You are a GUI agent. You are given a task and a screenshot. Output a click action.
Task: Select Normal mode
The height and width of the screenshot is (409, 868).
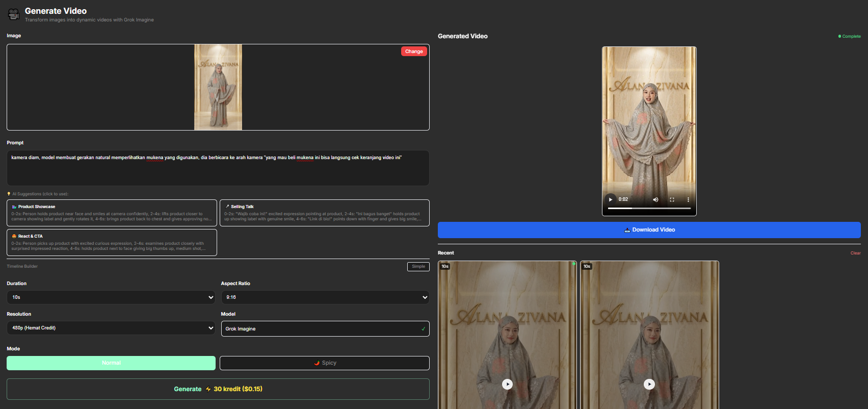click(x=111, y=363)
